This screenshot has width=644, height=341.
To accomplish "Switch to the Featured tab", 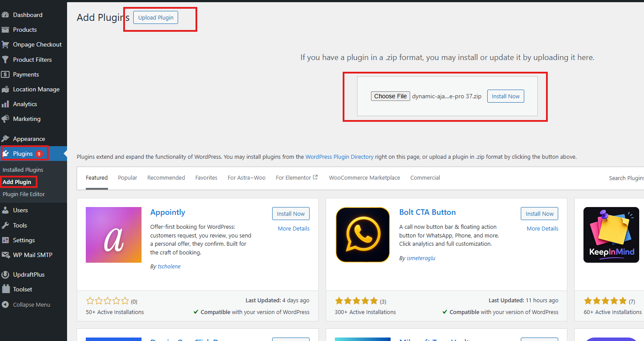I will pyautogui.click(x=97, y=177).
